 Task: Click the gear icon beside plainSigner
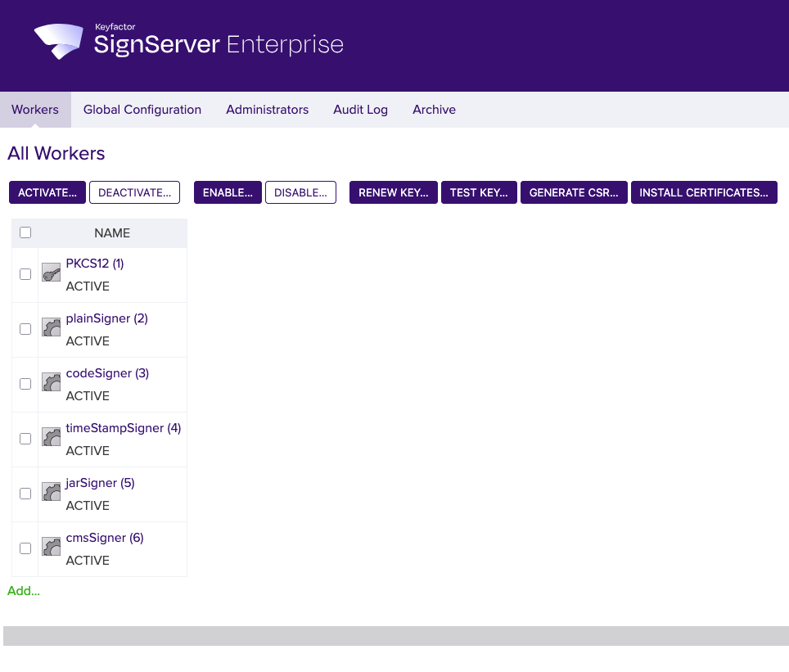[51, 327]
